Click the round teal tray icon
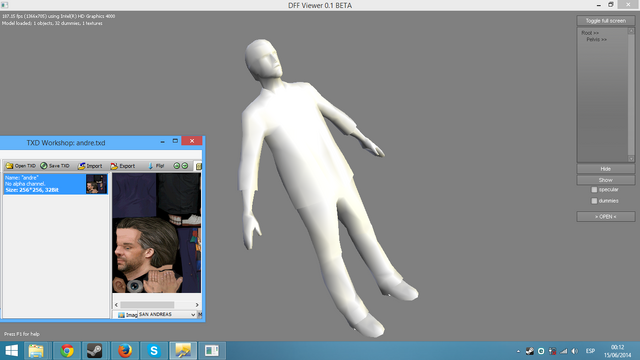640x360 pixels. click(x=541, y=351)
